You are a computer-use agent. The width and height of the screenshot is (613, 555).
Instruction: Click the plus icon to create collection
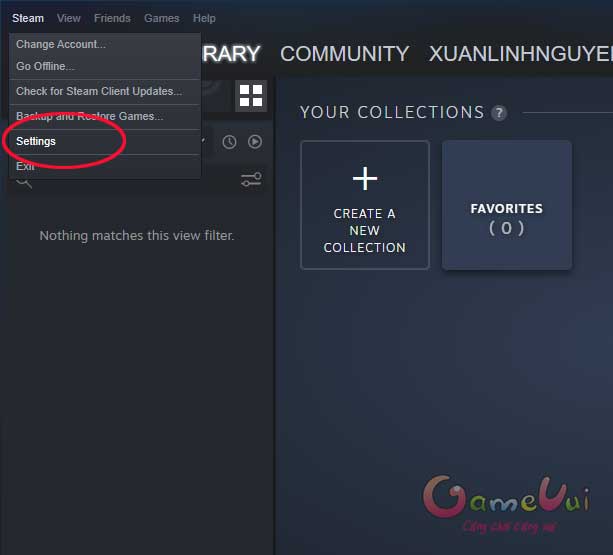(365, 179)
